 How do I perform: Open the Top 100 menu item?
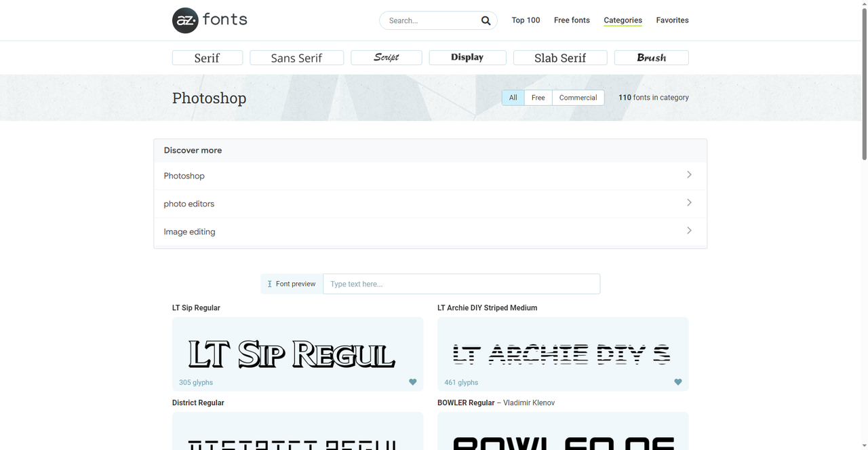(x=526, y=20)
